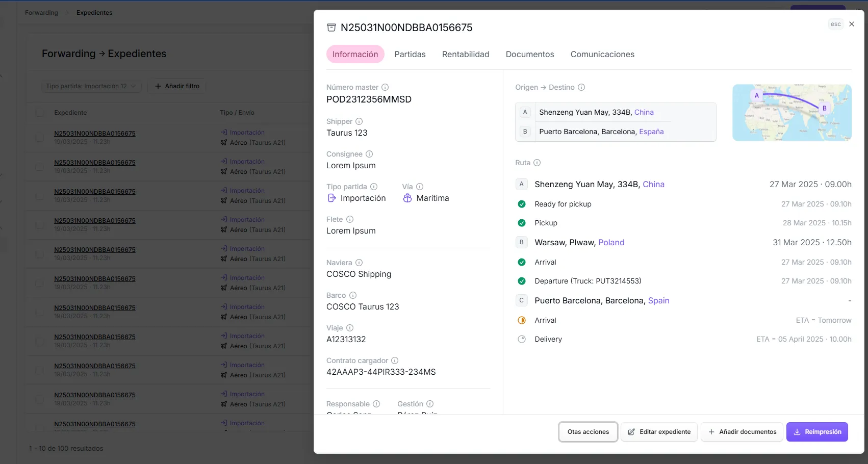Image resolution: width=868 pixels, height=464 pixels.
Task: Click the info icon beside Flete
Action: 350,219
